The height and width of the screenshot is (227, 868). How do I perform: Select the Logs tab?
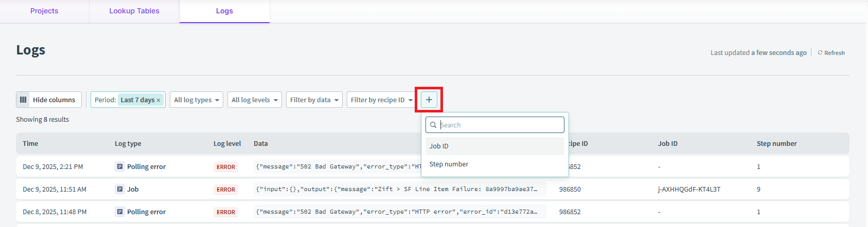224,11
